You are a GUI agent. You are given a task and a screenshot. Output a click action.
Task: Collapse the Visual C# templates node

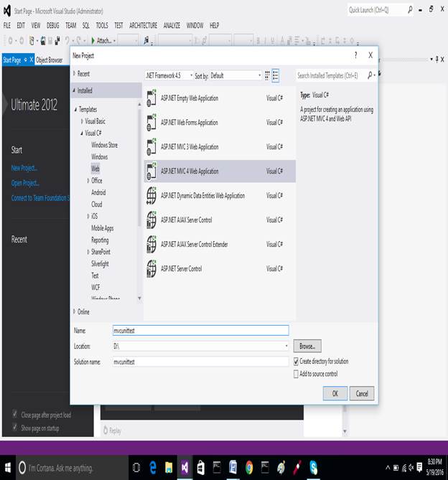pyautogui.click(x=82, y=133)
